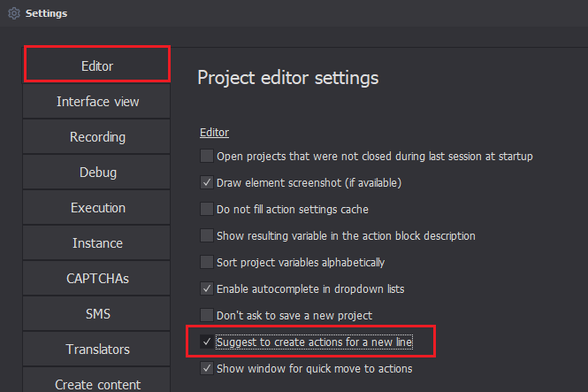This screenshot has width=588, height=392.
Task: Click the Settings gear icon in title bar
Action: click(13, 13)
